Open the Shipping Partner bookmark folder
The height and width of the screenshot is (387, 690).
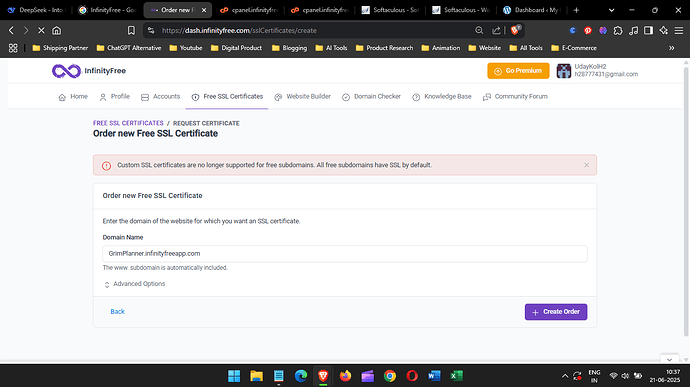point(60,48)
